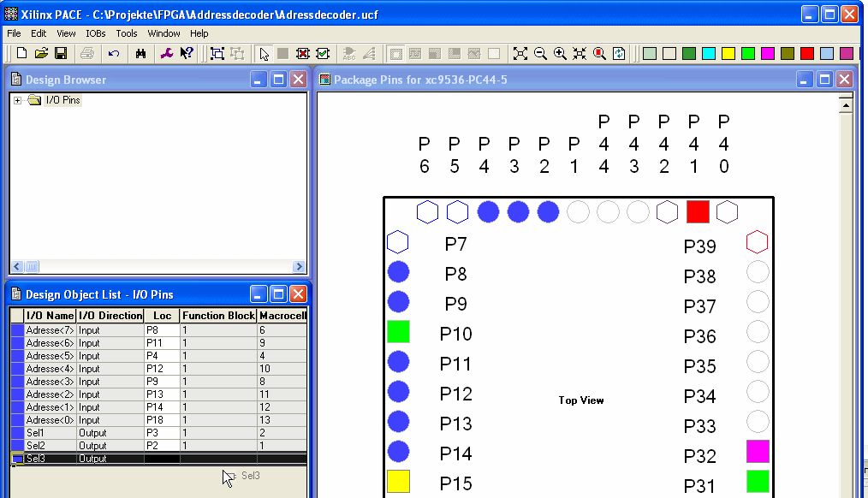Click the prohibit pin icon with red X
The image size is (868, 498).
tap(303, 53)
